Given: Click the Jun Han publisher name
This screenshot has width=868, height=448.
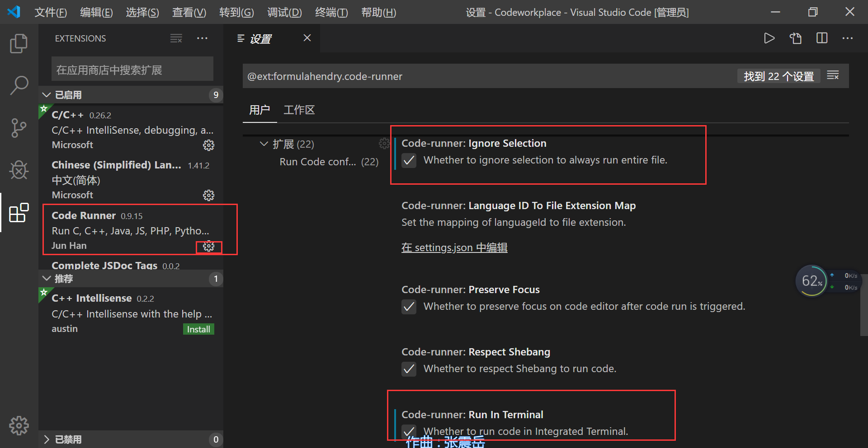Looking at the screenshot, I should 69,246.
